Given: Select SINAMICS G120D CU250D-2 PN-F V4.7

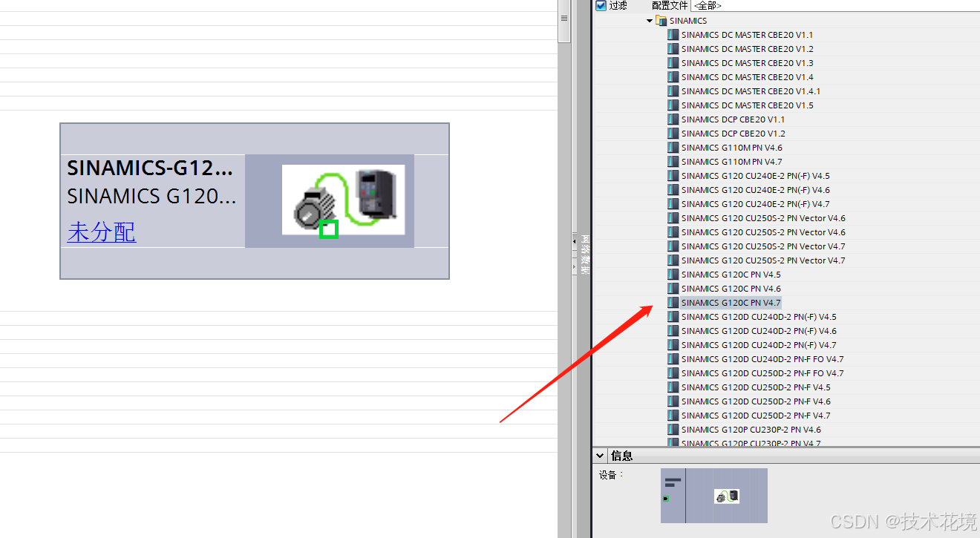Looking at the screenshot, I should tap(756, 416).
